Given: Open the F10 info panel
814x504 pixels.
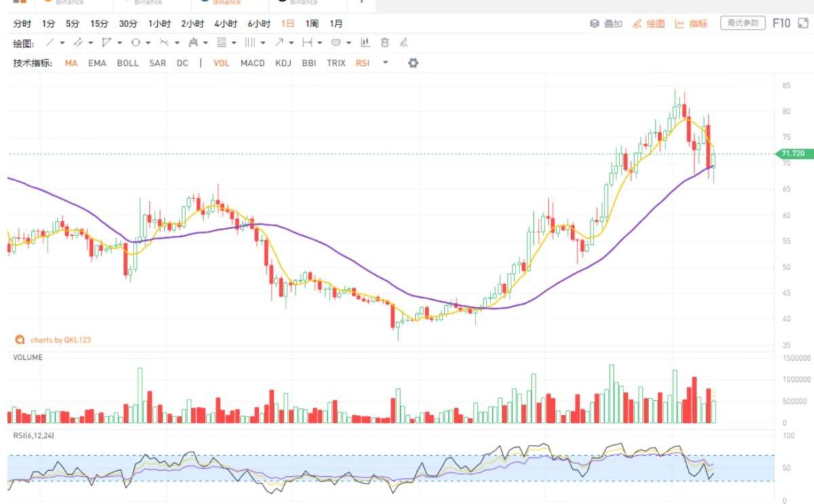Looking at the screenshot, I should click(781, 24).
